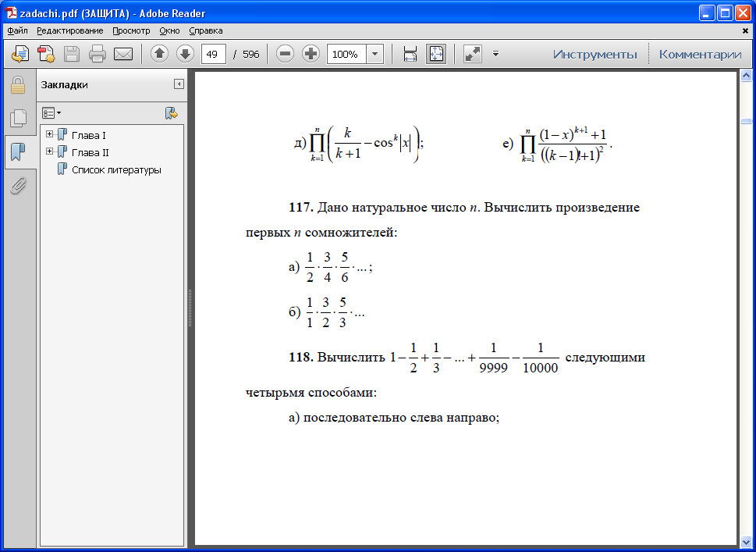Click the security padlock panel icon
The height and width of the screenshot is (552, 756).
coord(18,85)
